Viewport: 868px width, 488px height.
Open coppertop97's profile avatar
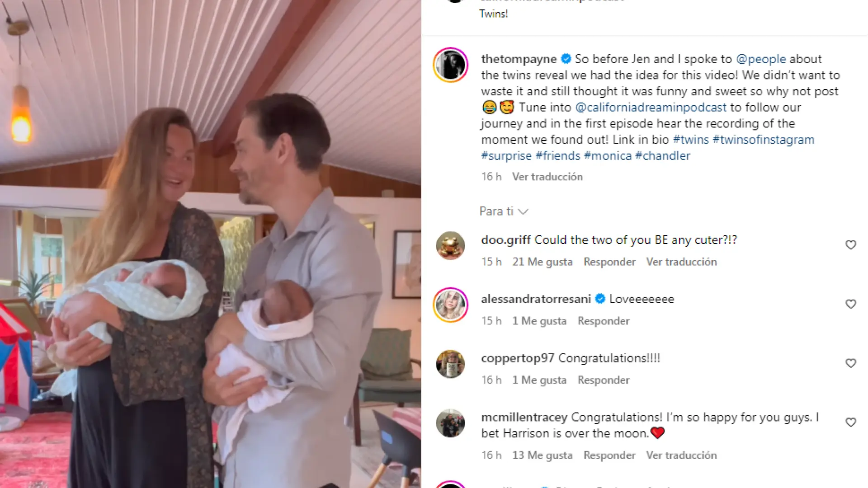(450, 364)
